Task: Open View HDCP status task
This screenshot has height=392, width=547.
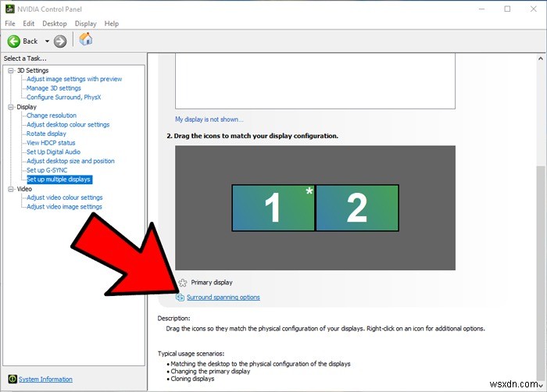Action: point(51,143)
